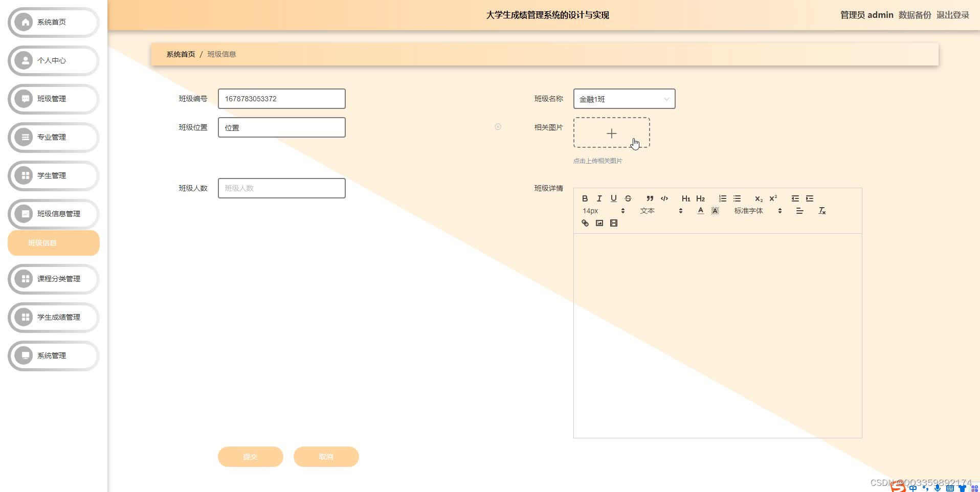Insert a bulleted list
Image resolution: width=980 pixels, height=492 pixels.
(737, 198)
